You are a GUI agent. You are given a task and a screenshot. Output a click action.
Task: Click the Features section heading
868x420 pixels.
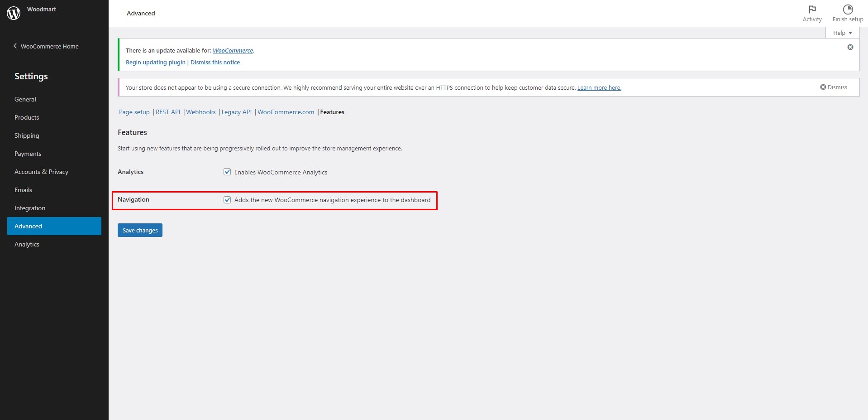(132, 132)
